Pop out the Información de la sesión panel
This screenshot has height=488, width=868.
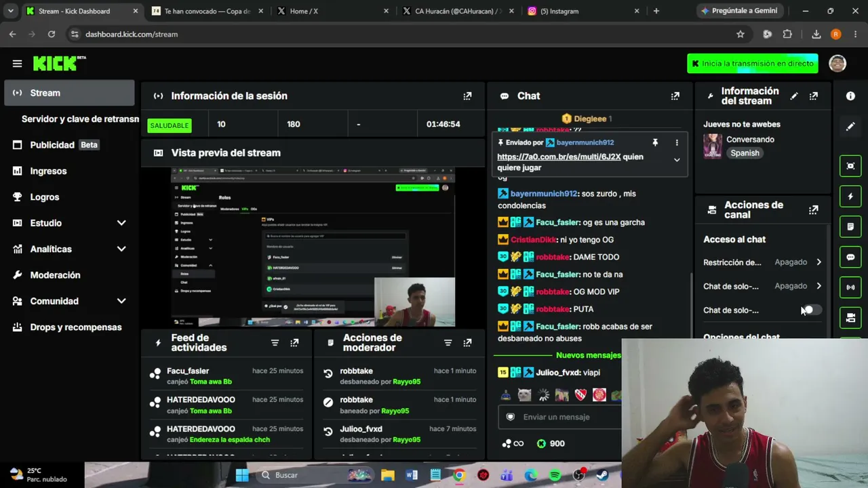pyautogui.click(x=467, y=96)
